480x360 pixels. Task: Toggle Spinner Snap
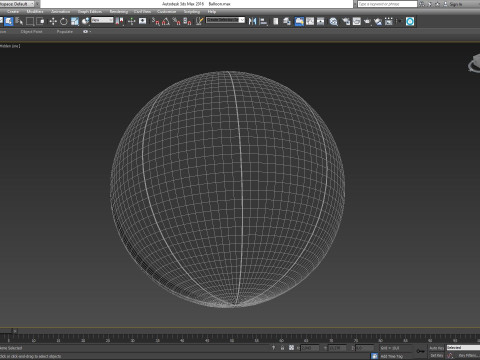coord(187,21)
